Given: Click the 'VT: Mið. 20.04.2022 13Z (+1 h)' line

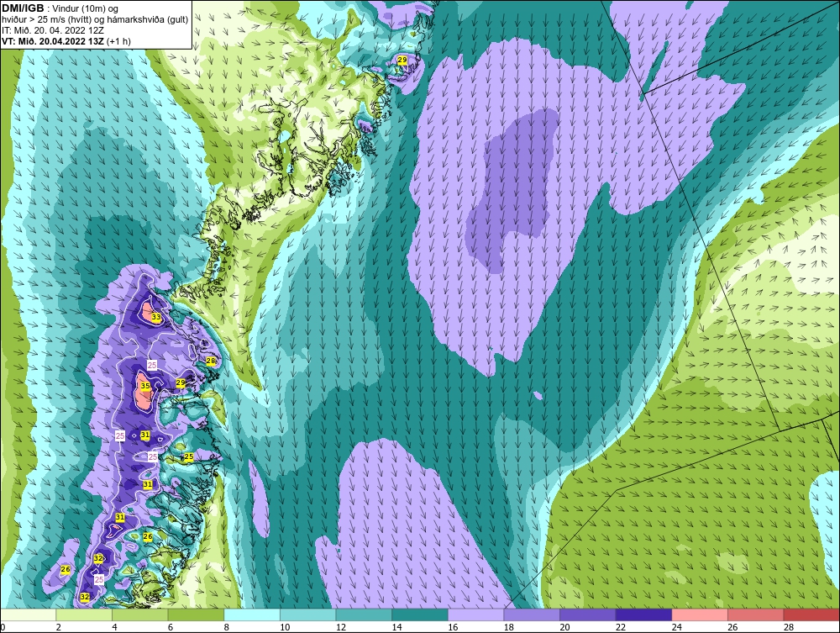Looking at the screenshot, I should tap(66, 41).
